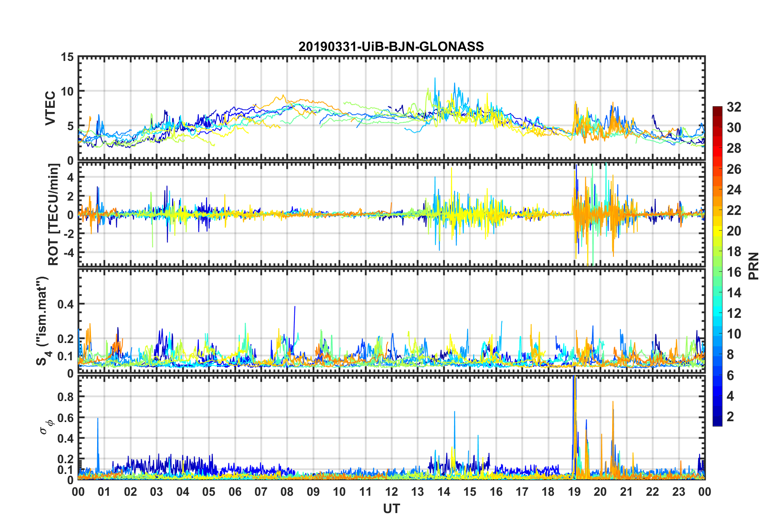Pick the "09" hour label on UT axis
The width and height of the screenshot is (783, 532).
pyautogui.click(x=313, y=492)
